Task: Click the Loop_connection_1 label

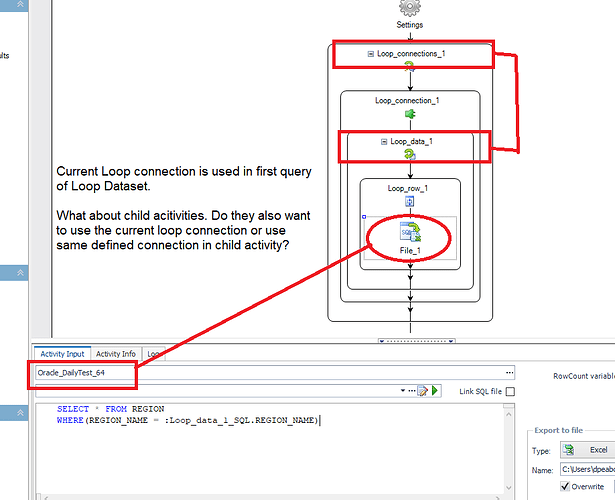Action: [x=407, y=100]
